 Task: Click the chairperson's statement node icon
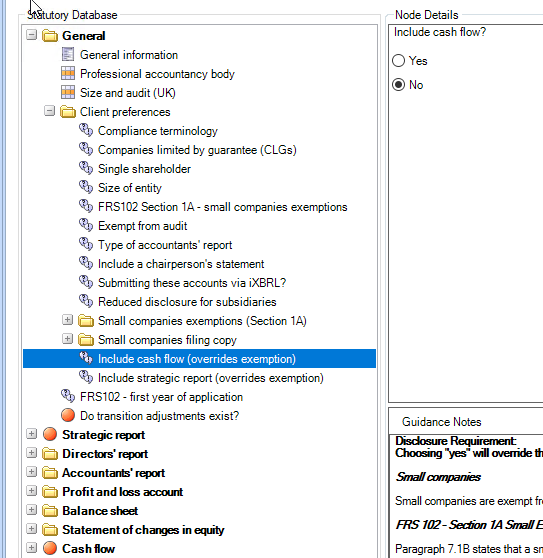tap(86, 263)
